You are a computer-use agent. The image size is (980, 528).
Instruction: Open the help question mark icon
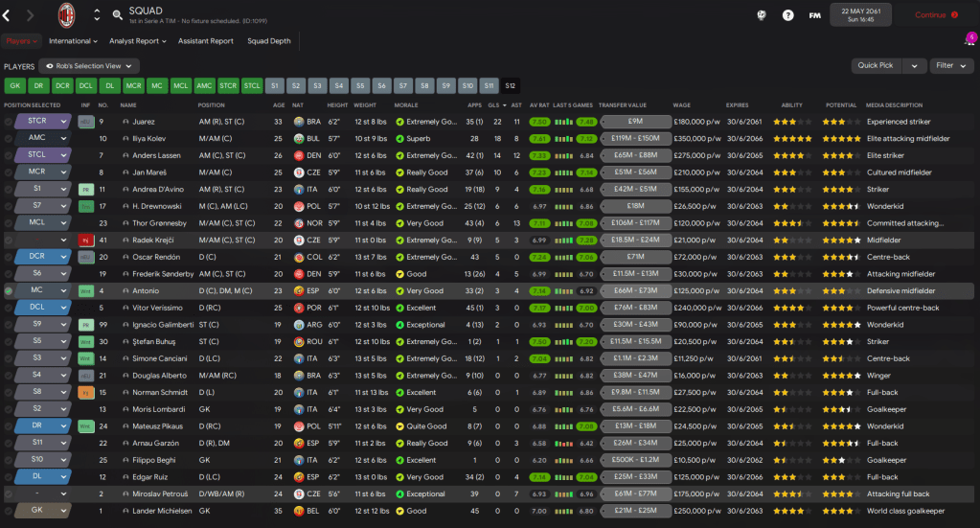pyautogui.click(x=787, y=15)
